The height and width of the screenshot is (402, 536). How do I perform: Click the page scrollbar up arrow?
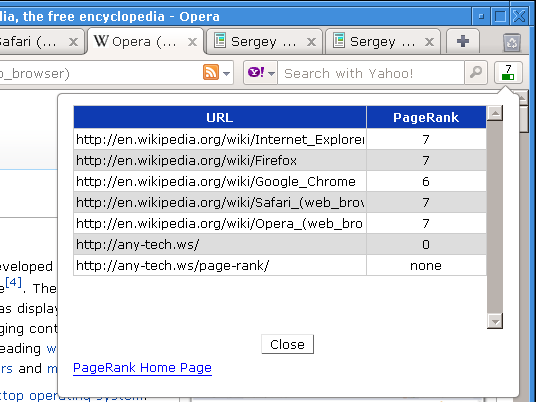(x=523, y=98)
